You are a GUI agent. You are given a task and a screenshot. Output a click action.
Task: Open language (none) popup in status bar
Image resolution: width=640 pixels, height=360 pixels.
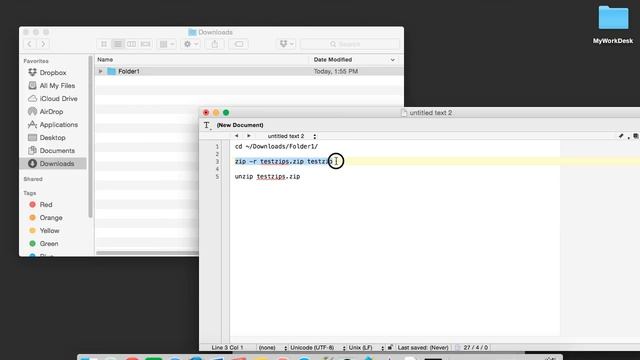273,348
